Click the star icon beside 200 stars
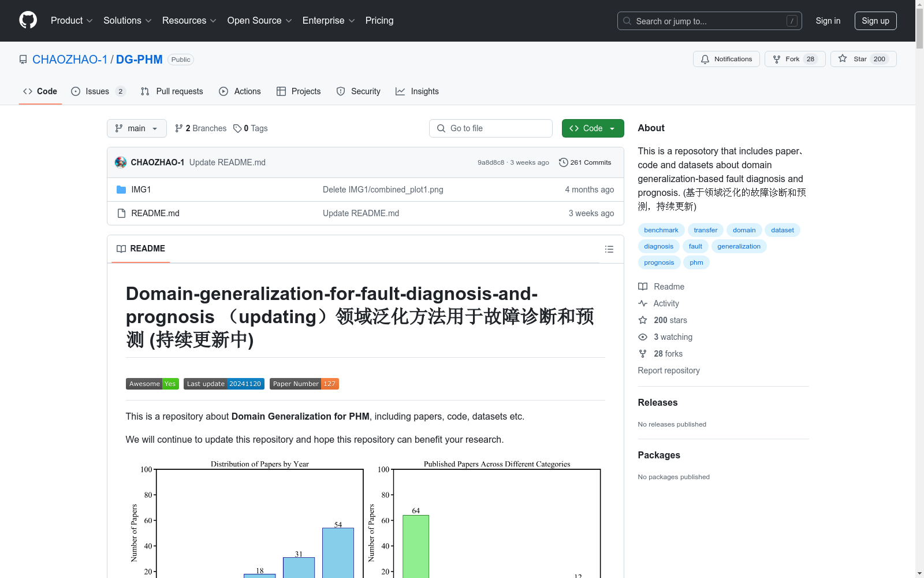924x578 pixels. click(x=643, y=320)
